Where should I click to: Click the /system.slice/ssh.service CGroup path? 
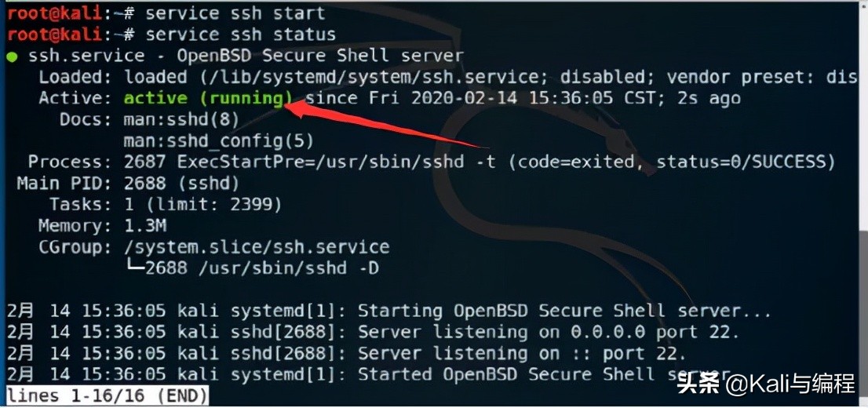(257, 247)
